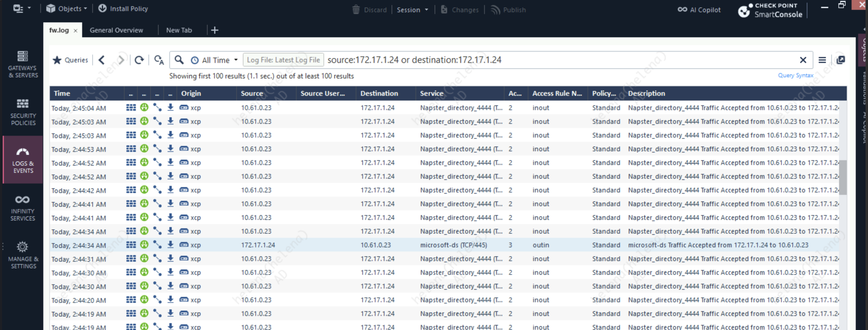The image size is (868, 330).
Task: Click the refresh query icon
Action: [x=139, y=60]
